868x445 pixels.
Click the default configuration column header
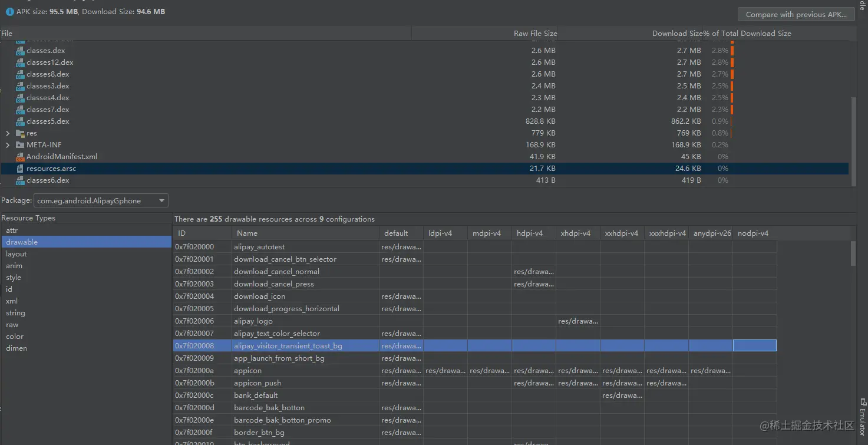[401, 233]
